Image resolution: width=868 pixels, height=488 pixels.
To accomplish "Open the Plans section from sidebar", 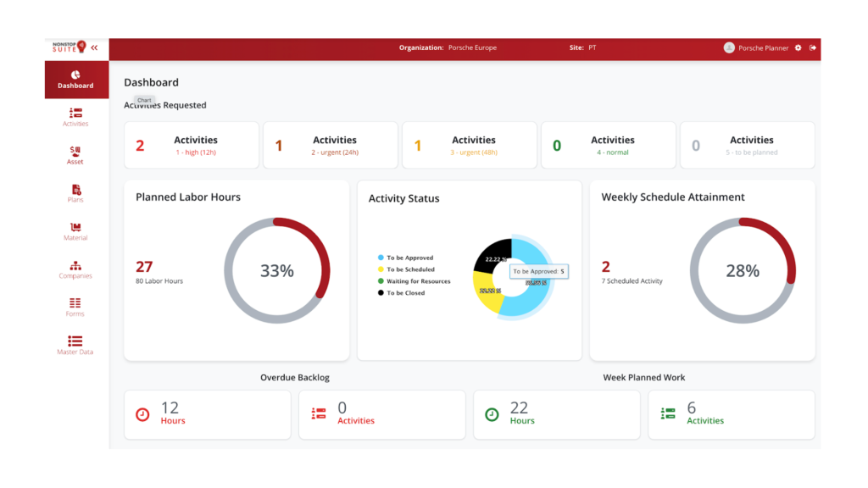I will coord(75,192).
